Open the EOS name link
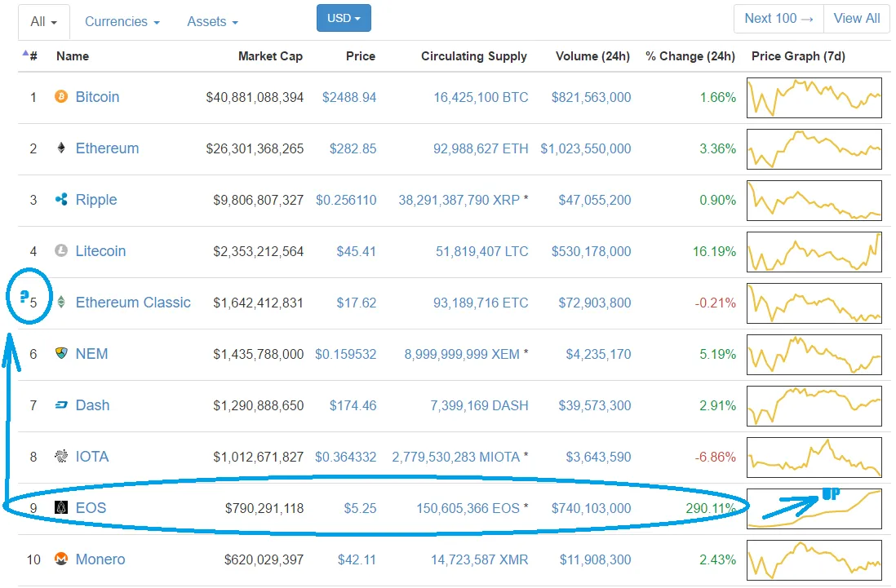Image resolution: width=896 pixels, height=588 pixels. coord(91,507)
